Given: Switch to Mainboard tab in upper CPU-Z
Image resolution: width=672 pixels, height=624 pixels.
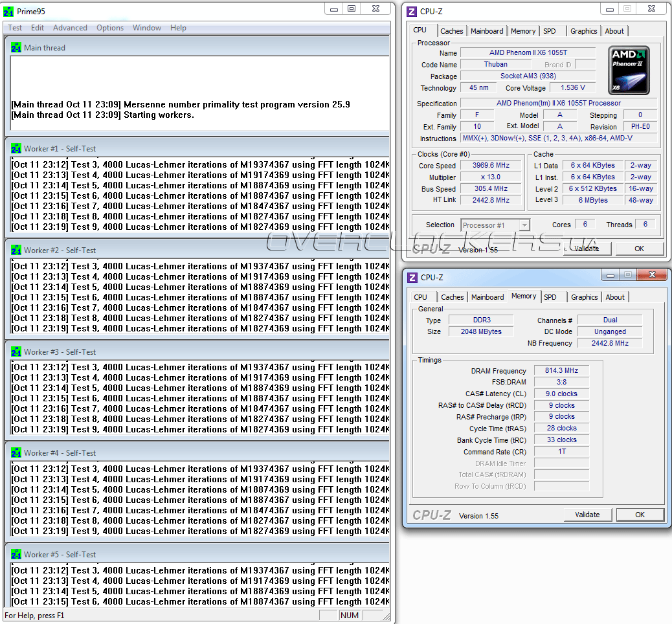Looking at the screenshot, I should point(487,31).
